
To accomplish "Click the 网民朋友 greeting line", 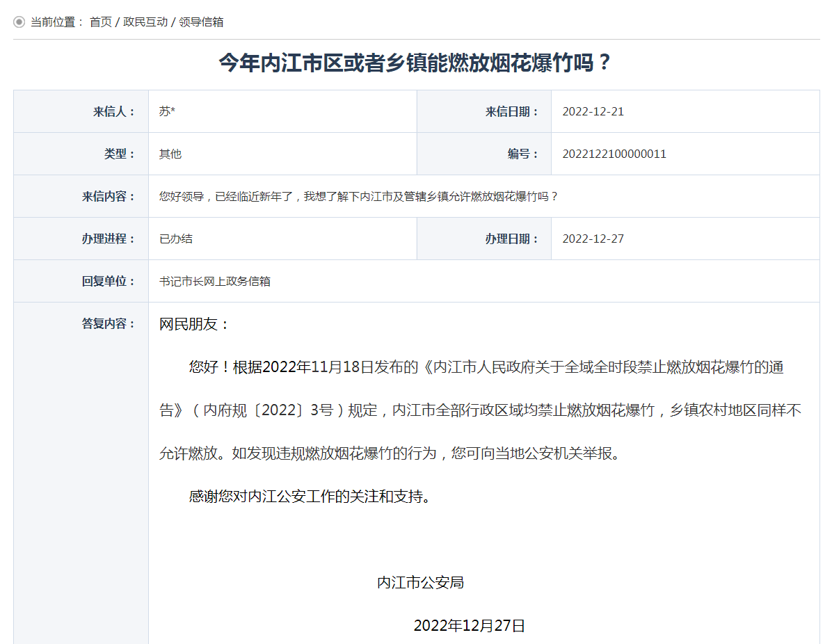I will [194, 324].
